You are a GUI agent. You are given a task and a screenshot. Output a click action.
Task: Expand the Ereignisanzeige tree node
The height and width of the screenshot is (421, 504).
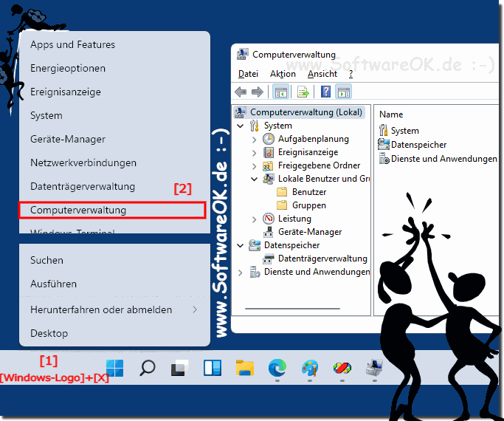255,153
